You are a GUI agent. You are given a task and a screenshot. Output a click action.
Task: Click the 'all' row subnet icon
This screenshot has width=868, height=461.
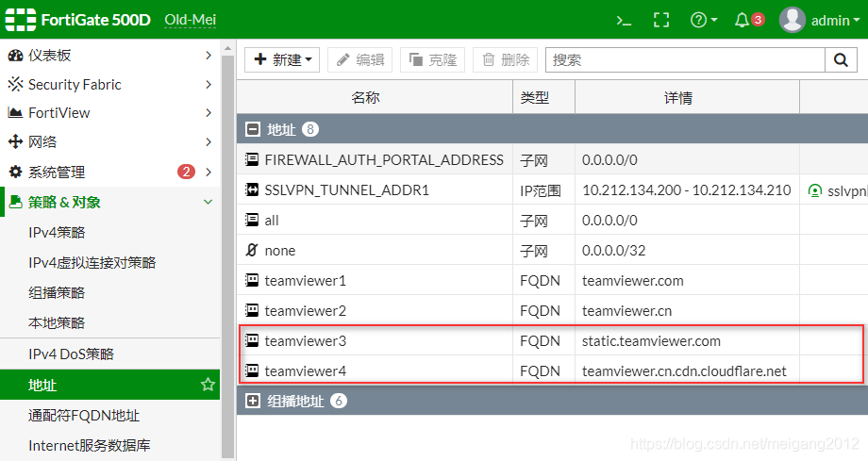click(252, 220)
